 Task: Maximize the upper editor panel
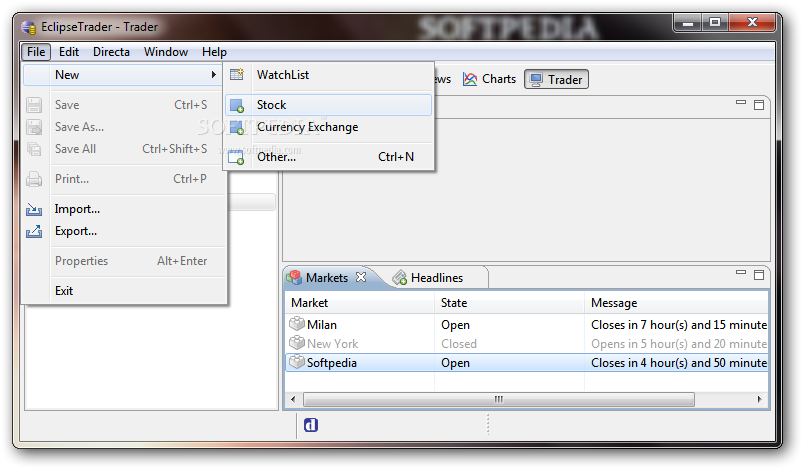pyautogui.click(x=759, y=105)
